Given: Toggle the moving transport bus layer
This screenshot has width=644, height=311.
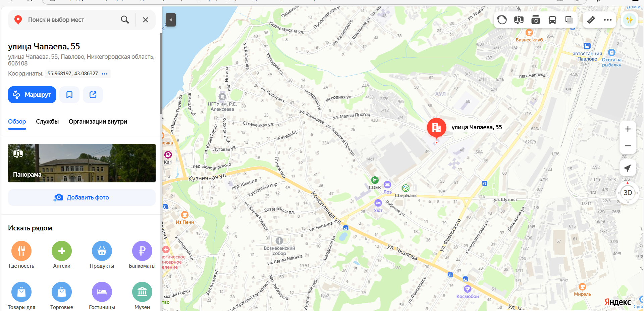Looking at the screenshot, I should coord(552,20).
